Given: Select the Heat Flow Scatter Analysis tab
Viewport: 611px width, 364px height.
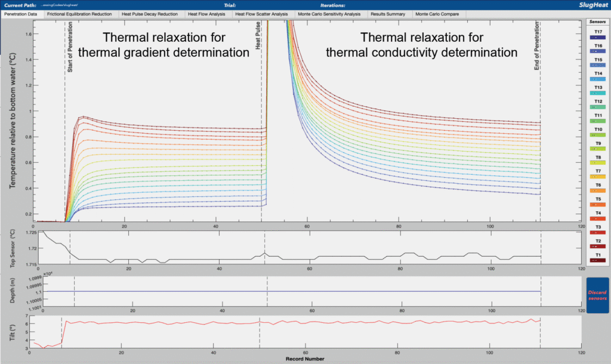Looking at the screenshot, I should point(261,14).
